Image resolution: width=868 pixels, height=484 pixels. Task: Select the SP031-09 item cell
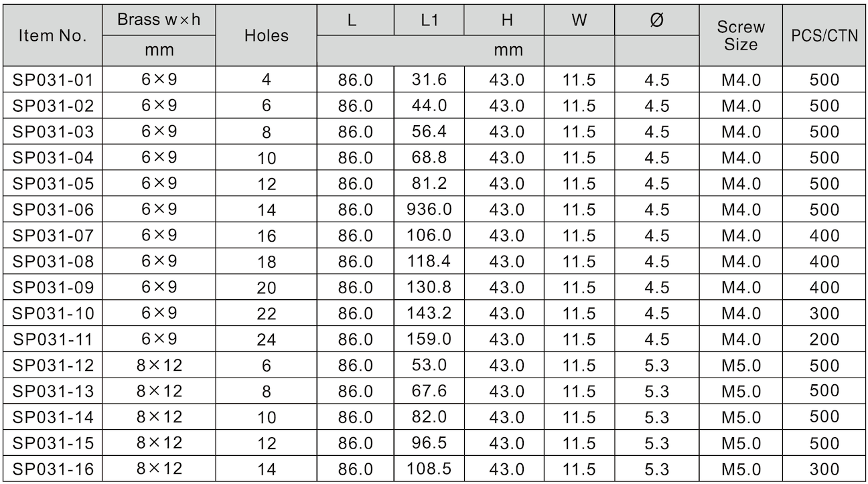pos(52,288)
